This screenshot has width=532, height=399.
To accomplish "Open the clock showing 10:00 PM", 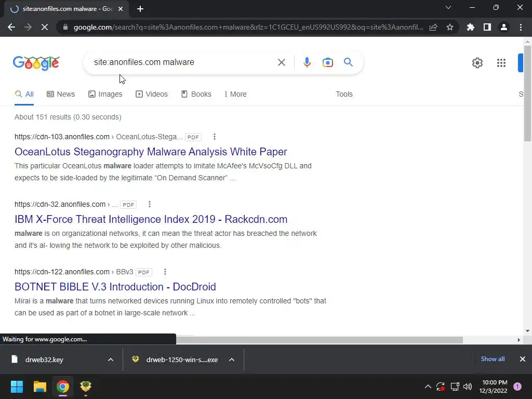I will click(x=493, y=387).
